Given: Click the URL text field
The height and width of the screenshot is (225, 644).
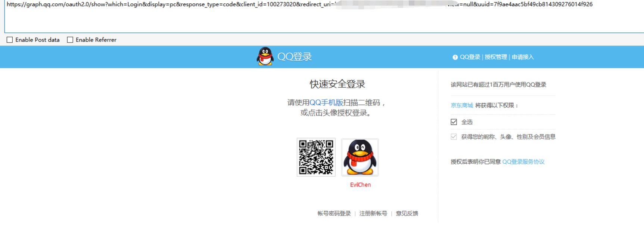Looking at the screenshot, I should (x=324, y=16).
